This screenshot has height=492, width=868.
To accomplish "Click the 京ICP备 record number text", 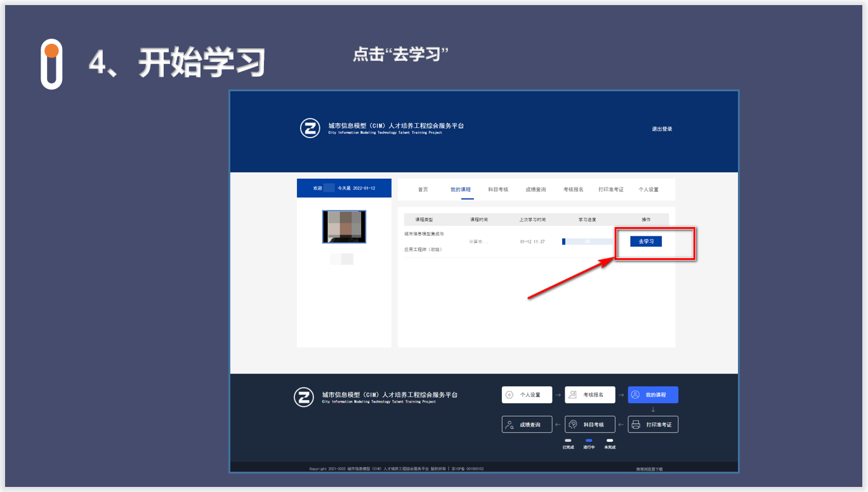I will pos(468,469).
